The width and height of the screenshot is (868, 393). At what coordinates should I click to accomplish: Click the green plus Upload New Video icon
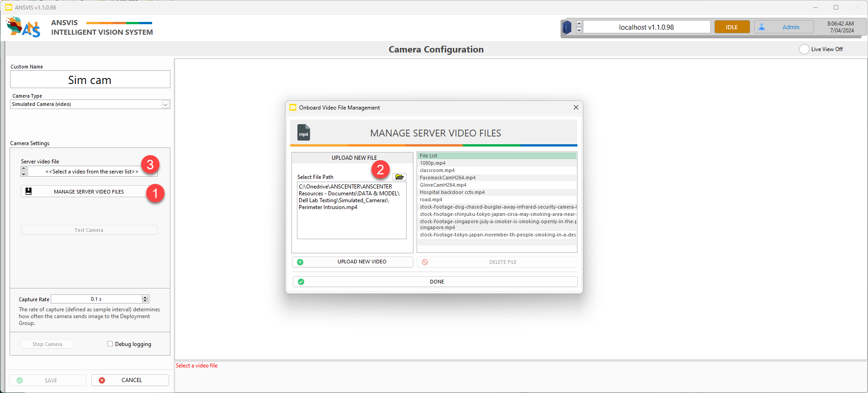(300, 262)
